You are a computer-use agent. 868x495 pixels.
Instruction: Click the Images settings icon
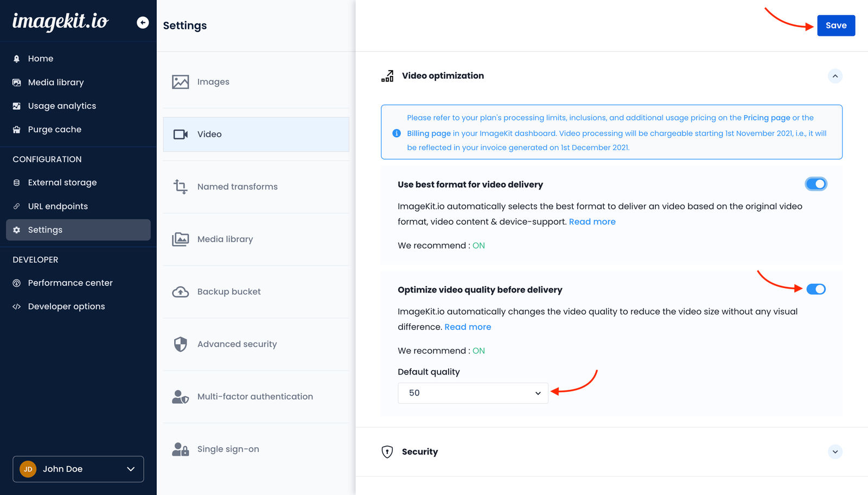pyautogui.click(x=181, y=82)
